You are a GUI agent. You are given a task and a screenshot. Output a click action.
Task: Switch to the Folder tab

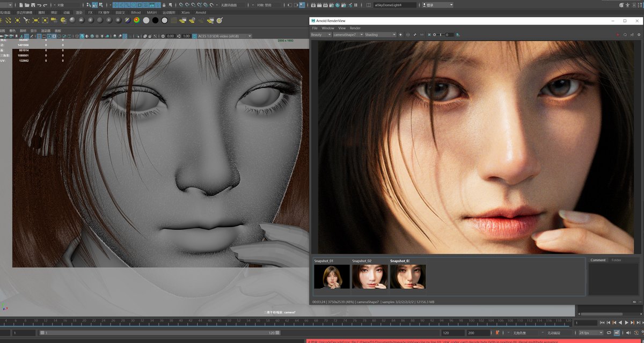(x=616, y=260)
